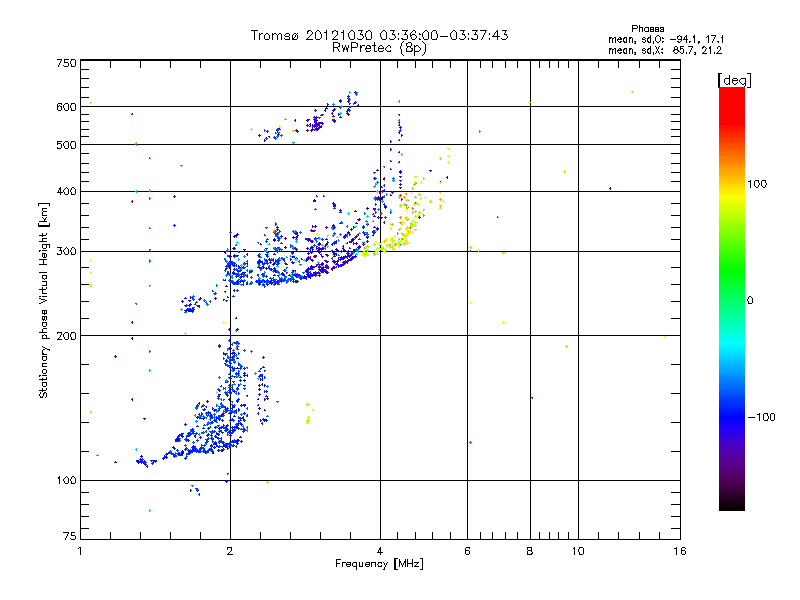Click the colorbar tick label '-100'
The image size is (800, 600).
(x=761, y=417)
